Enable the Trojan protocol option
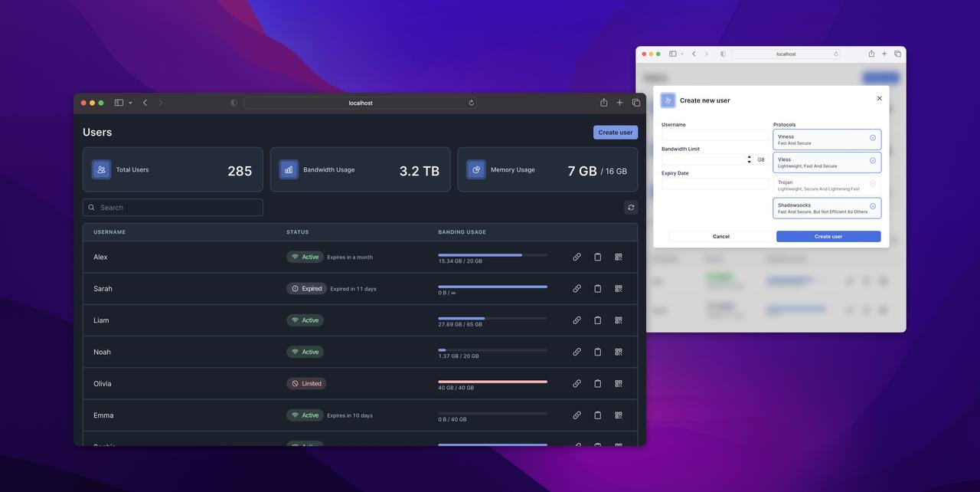This screenshot has height=492, width=980. [x=827, y=185]
